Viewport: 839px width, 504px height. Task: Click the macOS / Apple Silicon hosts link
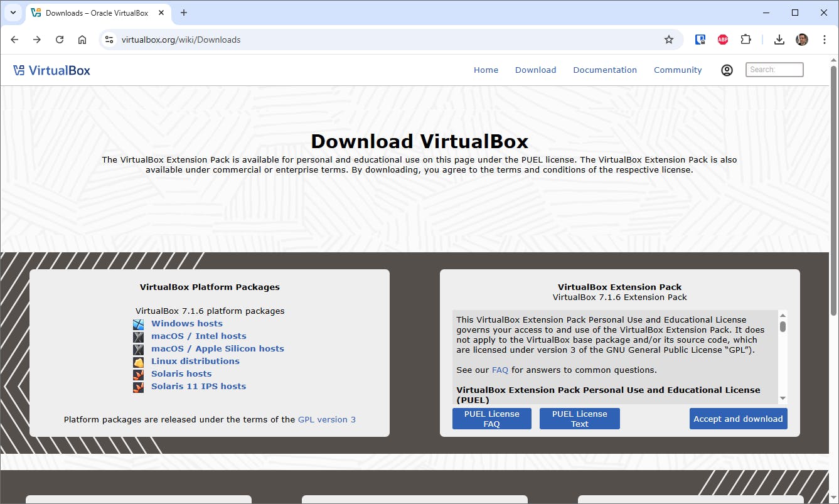[218, 349]
